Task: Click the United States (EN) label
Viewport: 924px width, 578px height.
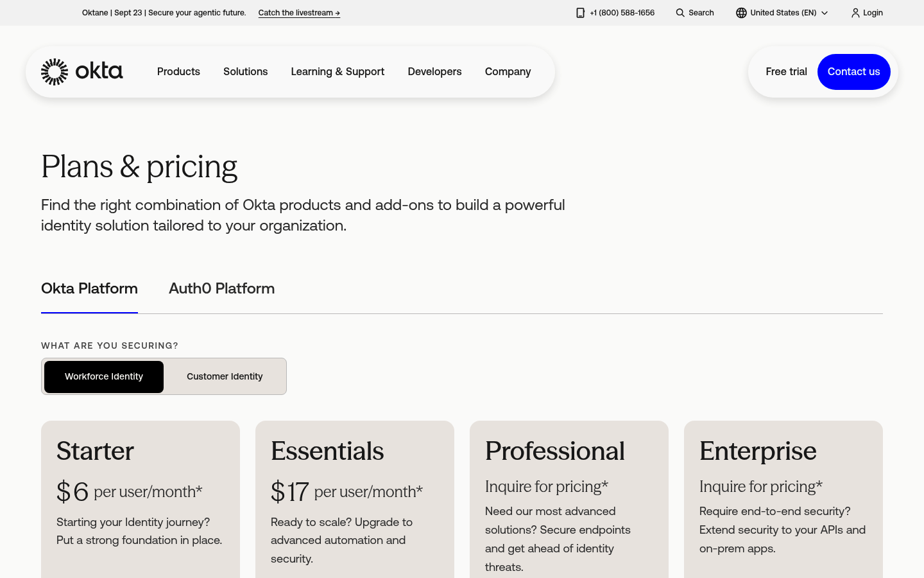Action: [x=783, y=13]
